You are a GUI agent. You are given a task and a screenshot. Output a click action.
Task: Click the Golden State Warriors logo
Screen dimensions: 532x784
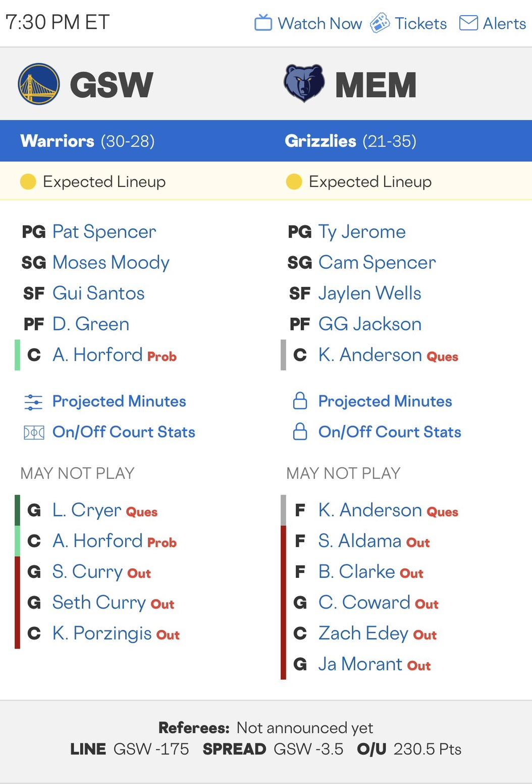tap(39, 84)
